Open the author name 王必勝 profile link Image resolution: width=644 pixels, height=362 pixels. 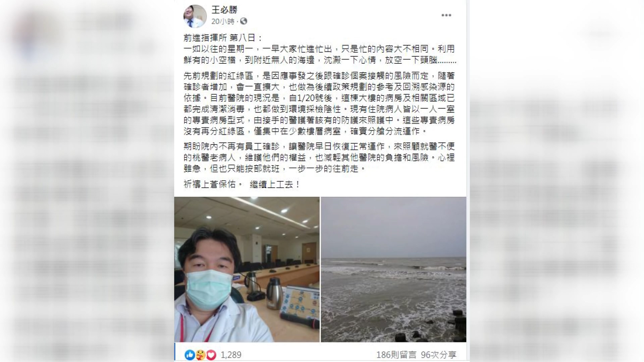(x=224, y=10)
